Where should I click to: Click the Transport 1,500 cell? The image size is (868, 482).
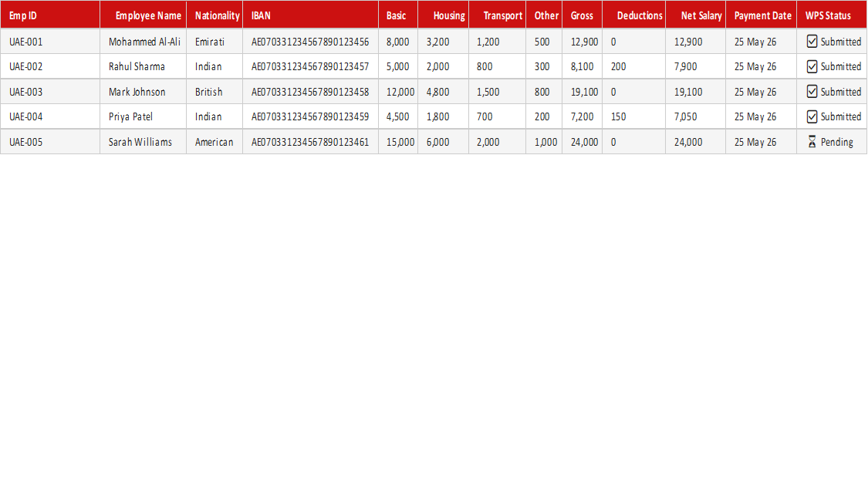498,91
